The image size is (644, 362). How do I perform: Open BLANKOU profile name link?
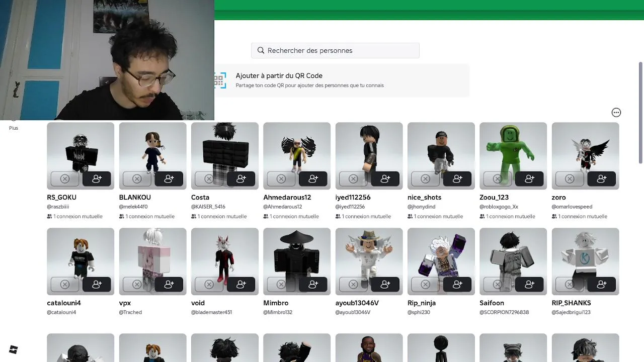135,198
